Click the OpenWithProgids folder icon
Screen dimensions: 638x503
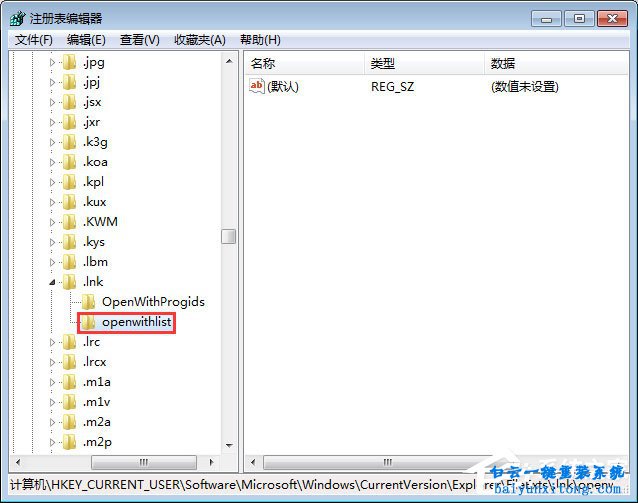click(x=88, y=302)
